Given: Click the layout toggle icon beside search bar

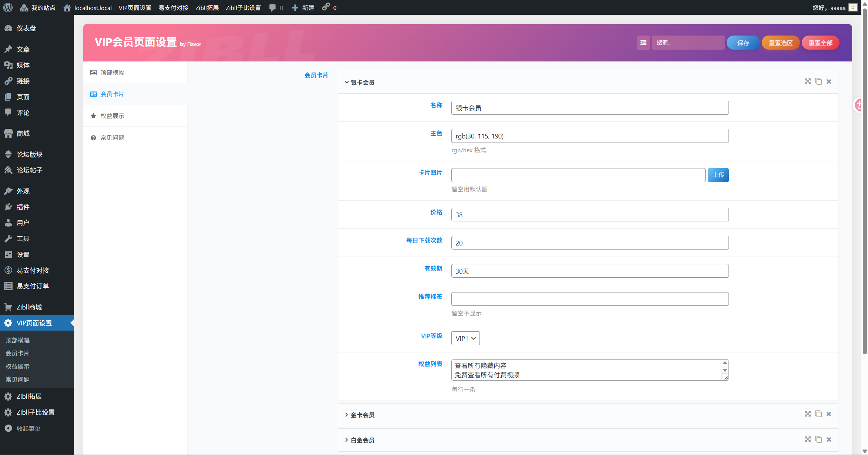Looking at the screenshot, I should click(x=643, y=43).
